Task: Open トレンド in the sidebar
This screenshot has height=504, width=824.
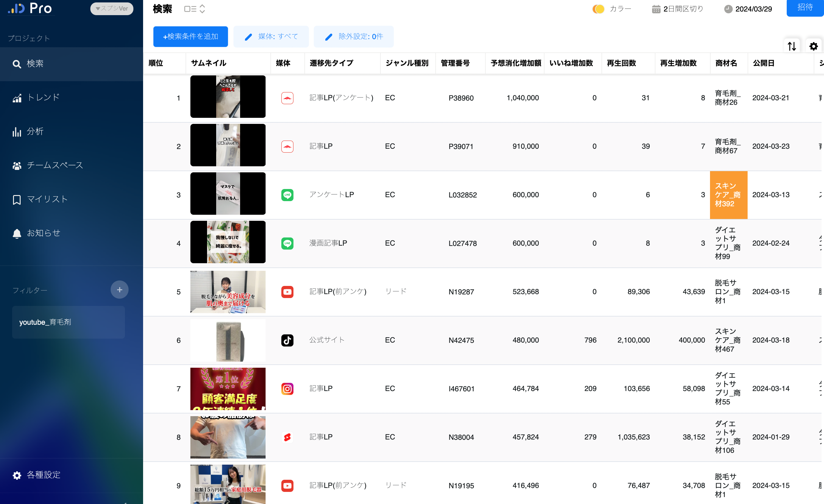Action: tap(43, 98)
